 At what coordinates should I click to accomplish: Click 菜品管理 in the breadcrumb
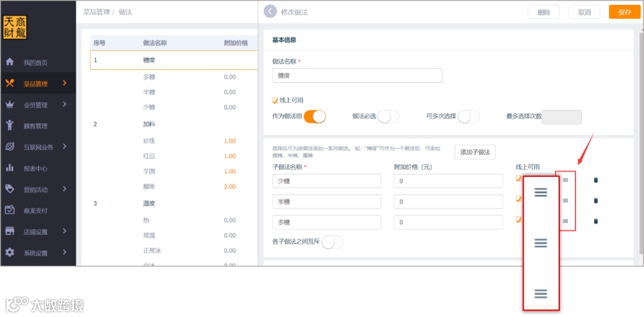pos(97,12)
